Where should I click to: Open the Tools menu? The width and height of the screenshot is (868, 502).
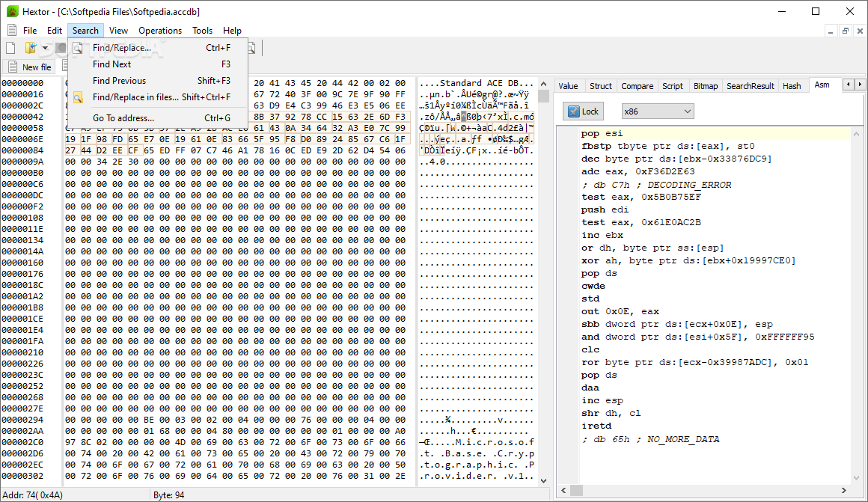point(202,31)
